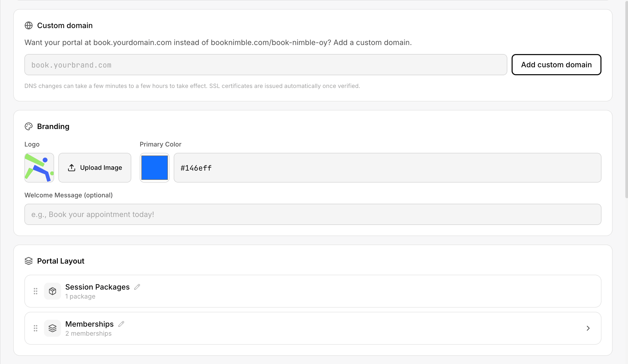Viewport: 628px width, 364px height.
Task: Click the Primary Color label
Action: pos(160,144)
